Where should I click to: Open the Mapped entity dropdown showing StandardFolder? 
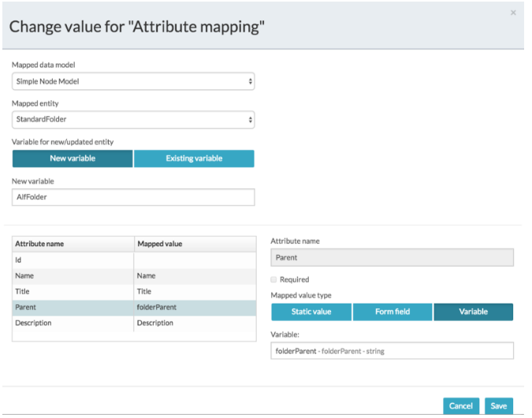pyautogui.click(x=133, y=119)
